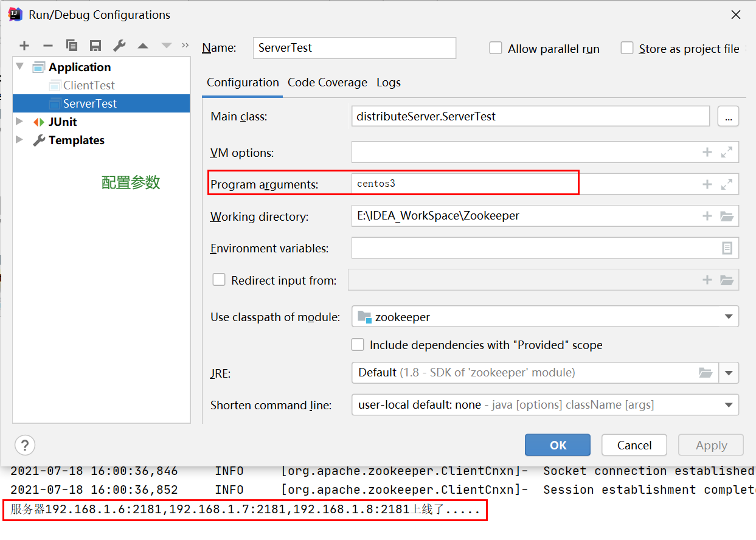Switch to the Code Coverage tab
The width and height of the screenshot is (756, 540).
tap(327, 83)
